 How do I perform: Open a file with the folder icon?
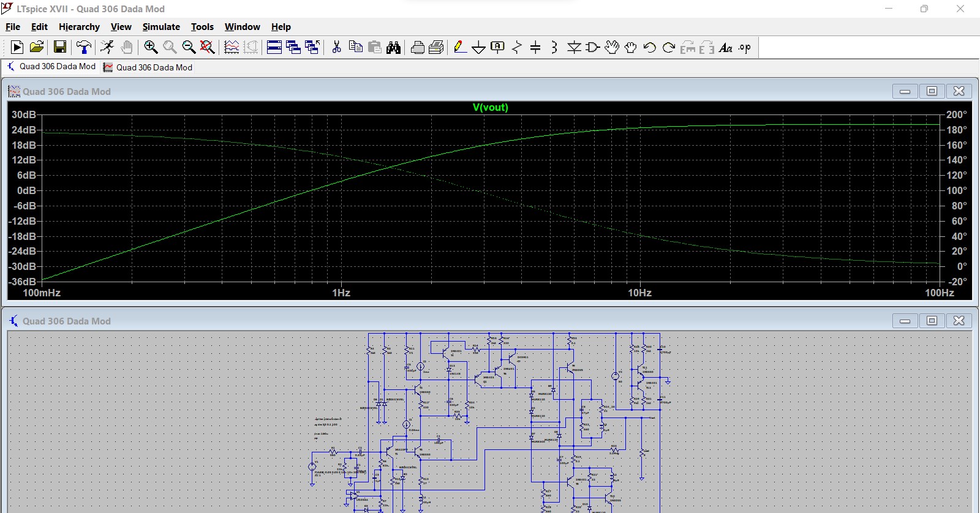tap(37, 47)
